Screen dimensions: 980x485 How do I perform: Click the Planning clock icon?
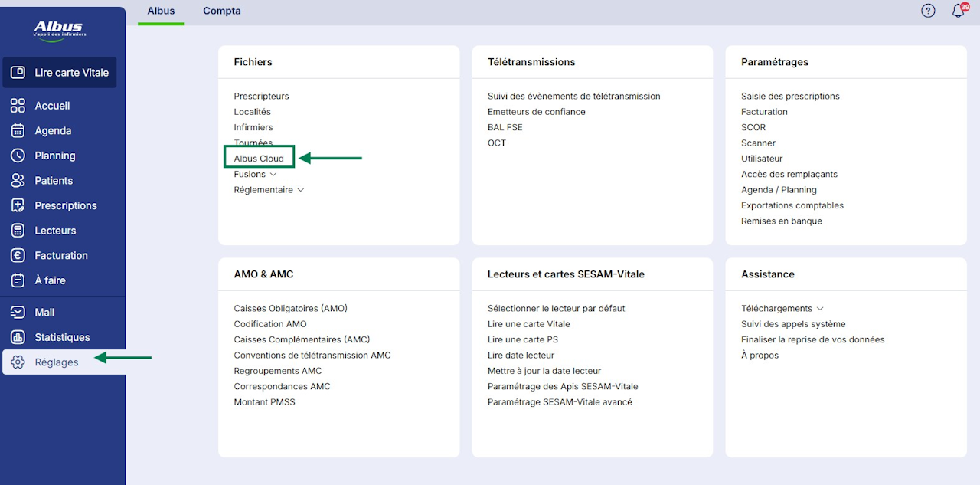pyautogui.click(x=18, y=156)
